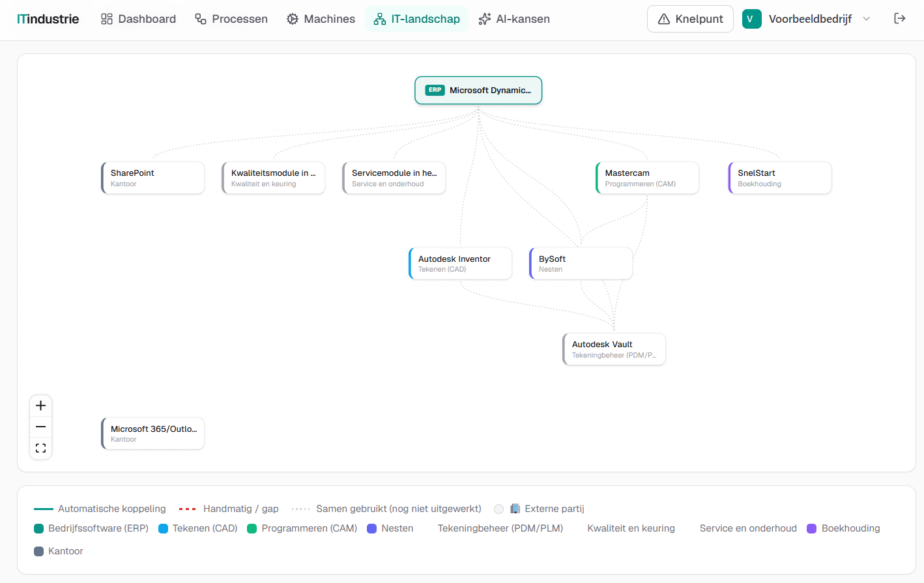The height and width of the screenshot is (583, 924).
Task: Click the Boekhouding purple swatch
Action: 812,528
